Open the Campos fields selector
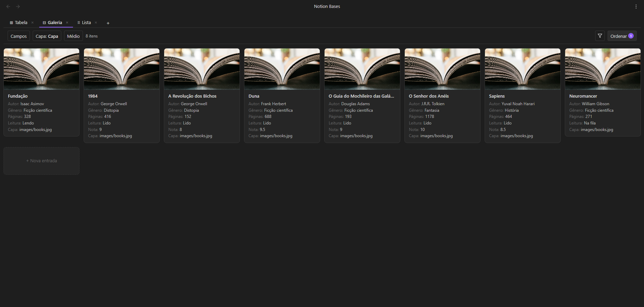This screenshot has width=644, height=307. pyautogui.click(x=19, y=36)
